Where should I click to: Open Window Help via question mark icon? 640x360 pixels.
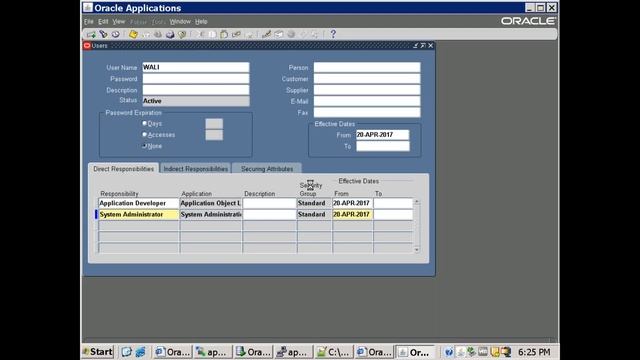[333, 34]
